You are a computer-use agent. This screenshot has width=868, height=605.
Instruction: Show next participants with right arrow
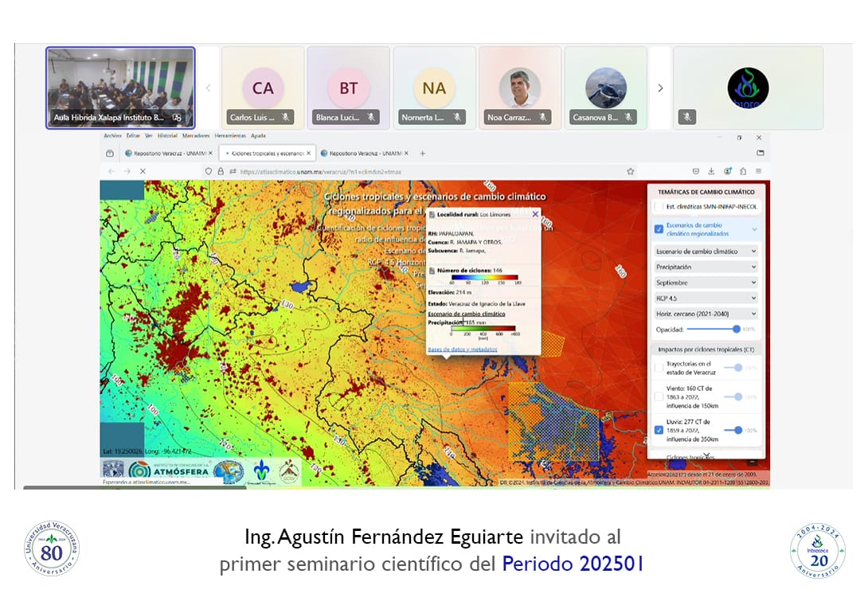pyautogui.click(x=659, y=88)
